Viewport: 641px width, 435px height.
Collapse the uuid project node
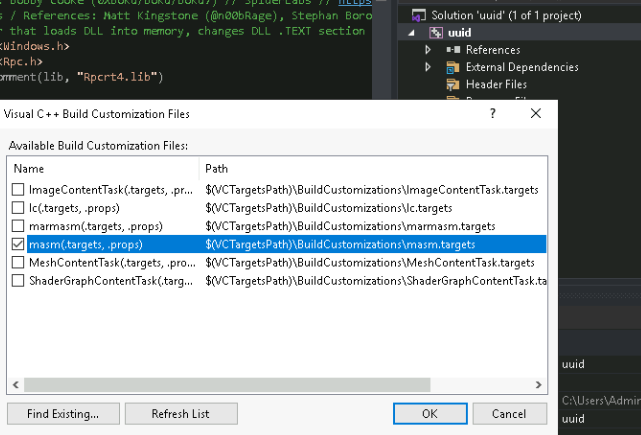(x=411, y=33)
